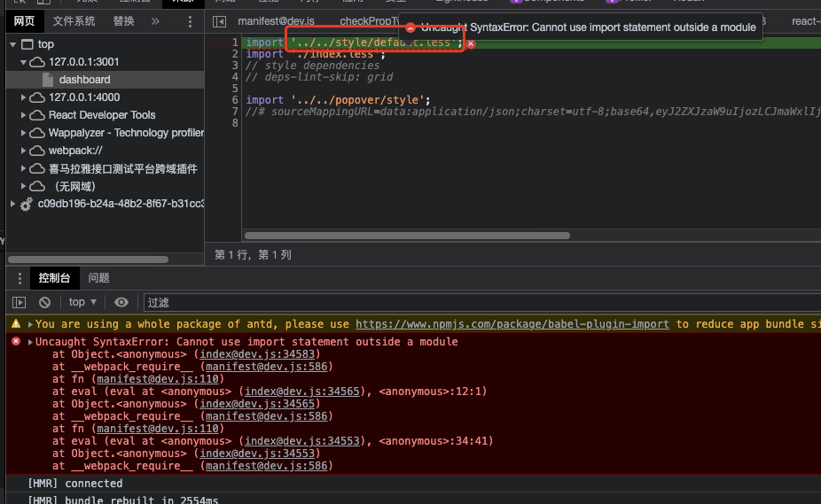Click the editor horizontal scrollbar
Screen dimensions: 821x504
click(x=407, y=236)
